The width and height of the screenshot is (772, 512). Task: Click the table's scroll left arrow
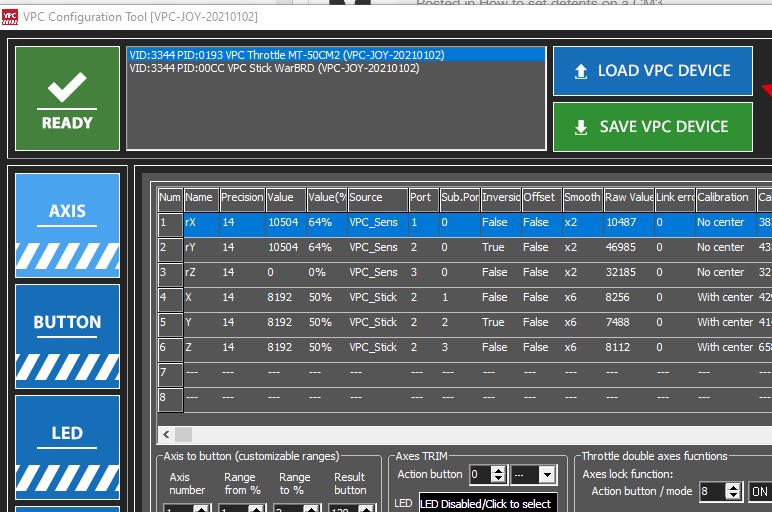(x=166, y=435)
